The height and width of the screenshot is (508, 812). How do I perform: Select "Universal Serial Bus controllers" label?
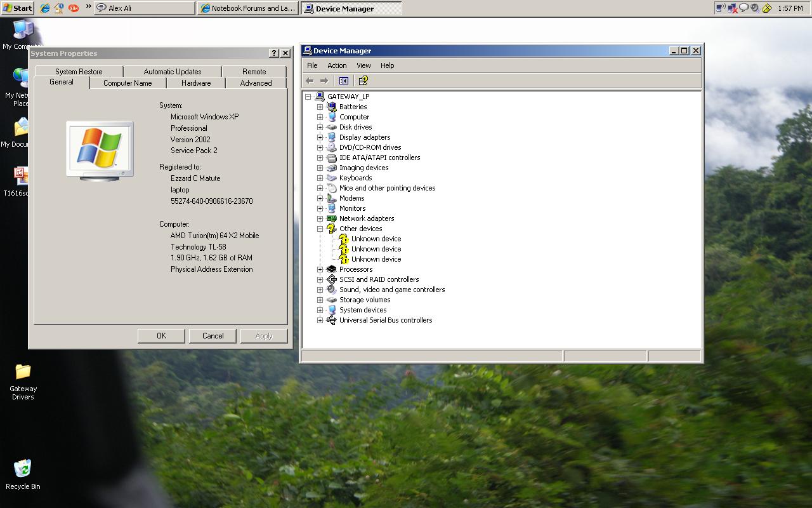point(386,320)
